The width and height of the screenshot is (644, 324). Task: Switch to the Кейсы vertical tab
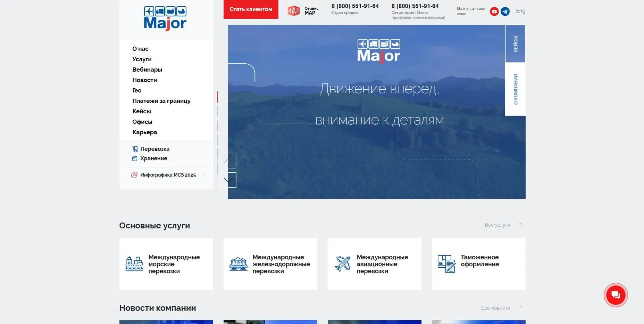click(x=515, y=44)
